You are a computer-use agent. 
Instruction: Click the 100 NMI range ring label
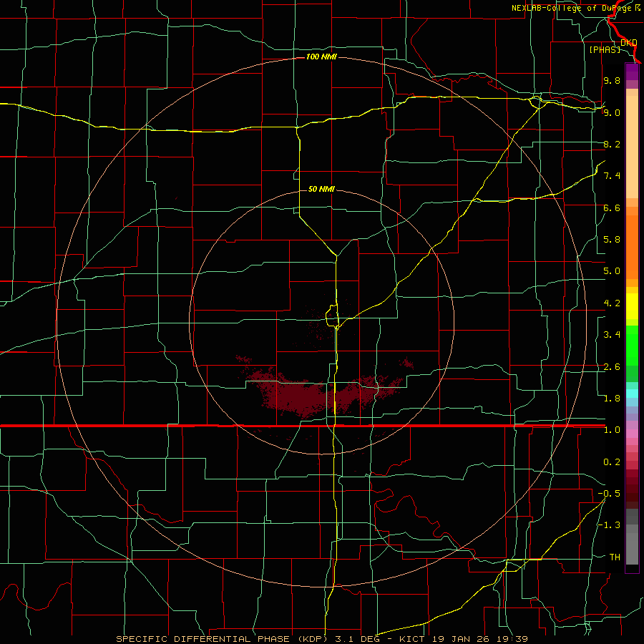(321, 57)
